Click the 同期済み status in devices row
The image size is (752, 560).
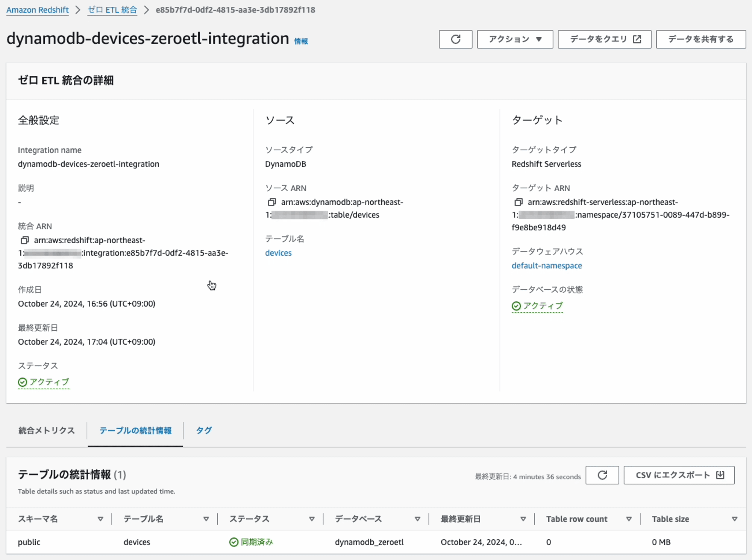click(x=251, y=542)
